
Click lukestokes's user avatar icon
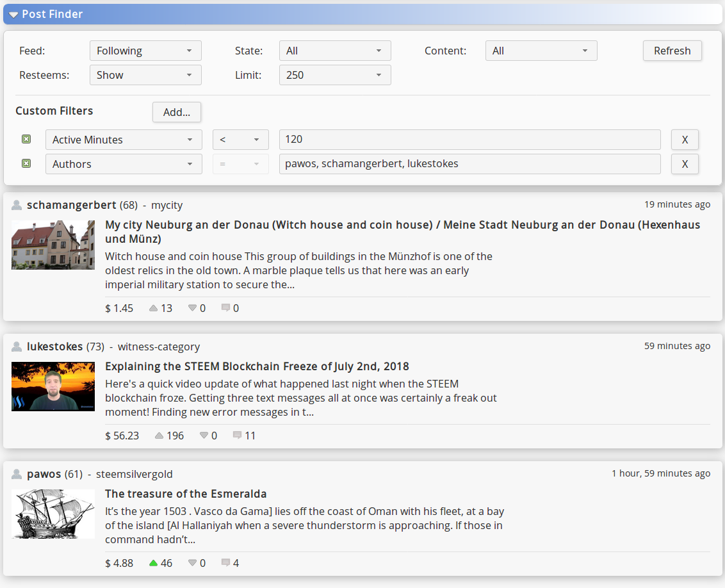click(x=17, y=347)
